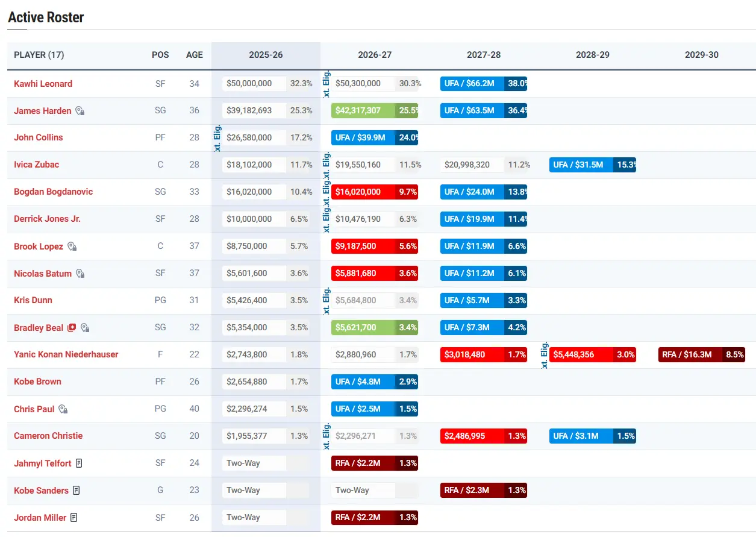Click the red injury icon beside Bradley Beal

[x=72, y=328]
